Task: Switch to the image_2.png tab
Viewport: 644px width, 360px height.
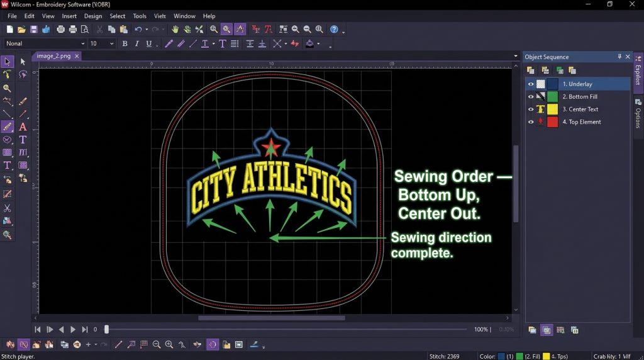Action: click(x=53, y=56)
